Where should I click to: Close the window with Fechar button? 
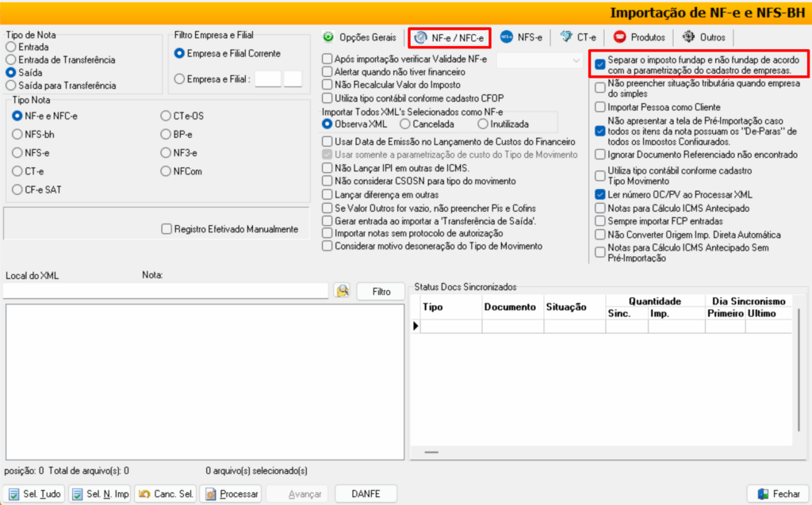779,494
